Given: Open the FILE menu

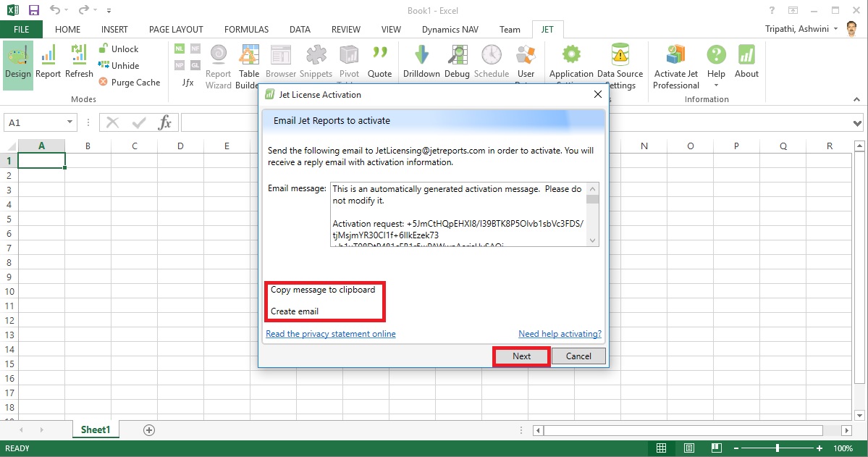Looking at the screenshot, I should [x=21, y=30].
